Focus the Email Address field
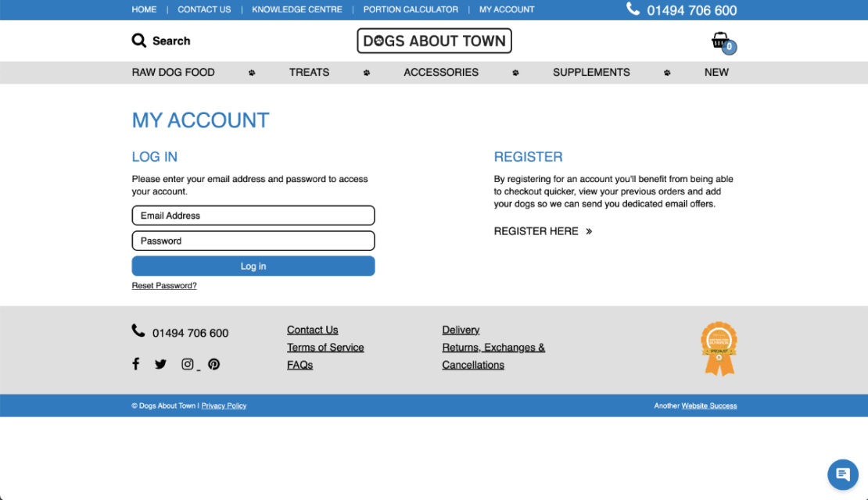Image resolution: width=868 pixels, height=500 pixels. 253,215
